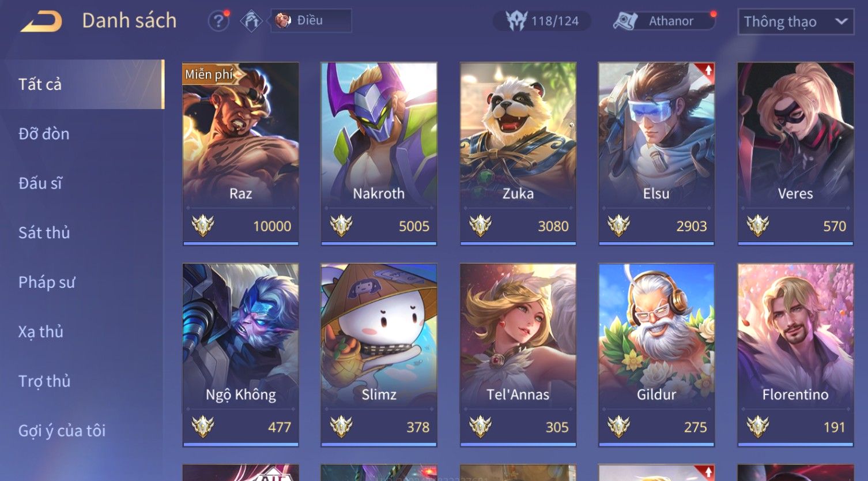Show the Xạ thủ hero list
Image resolution: width=868 pixels, height=481 pixels.
40,332
